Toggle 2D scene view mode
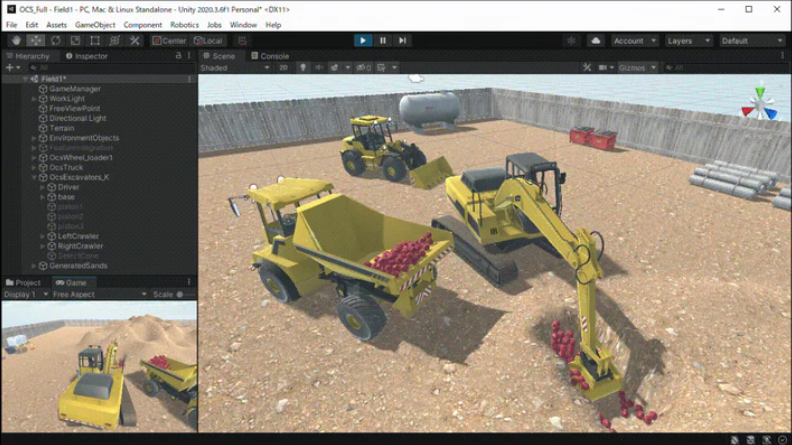The image size is (792, 445). pyautogui.click(x=284, y=68)
